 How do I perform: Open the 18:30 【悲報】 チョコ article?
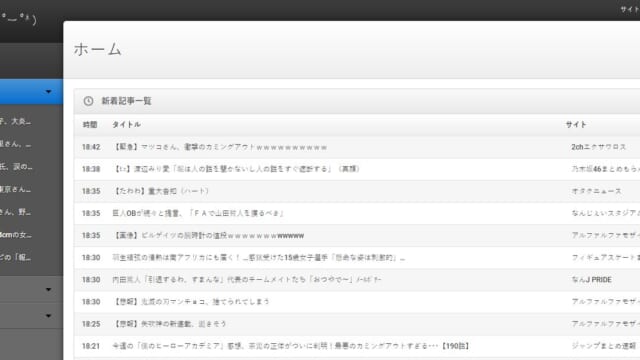pyautogui.click(x=191, y=302)
